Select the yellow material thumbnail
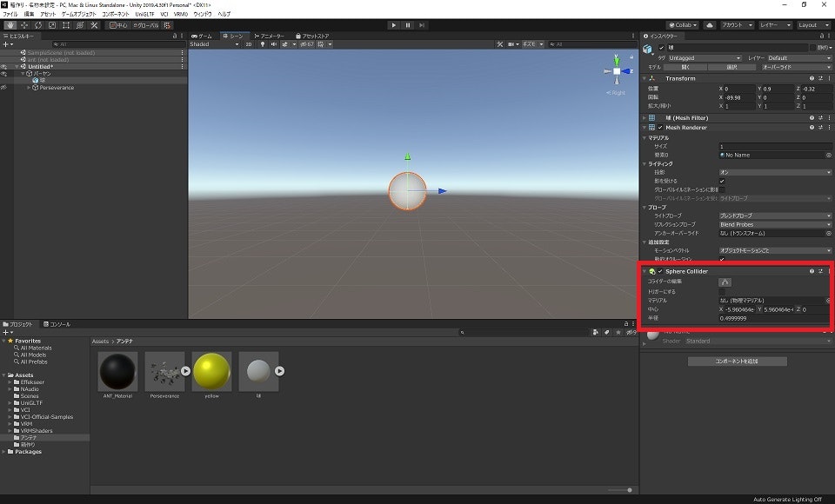This screenshot has height=504, width=835. (x=212, y=371)
